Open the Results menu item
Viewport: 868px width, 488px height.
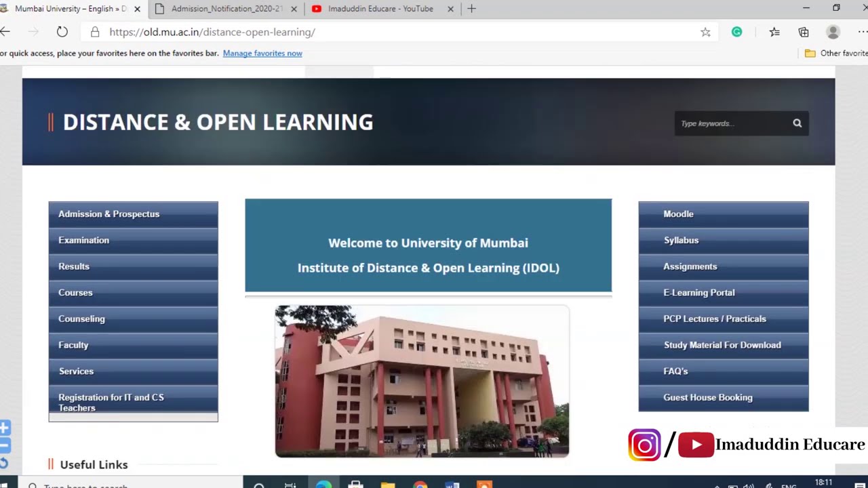click(x=133, y=266)
